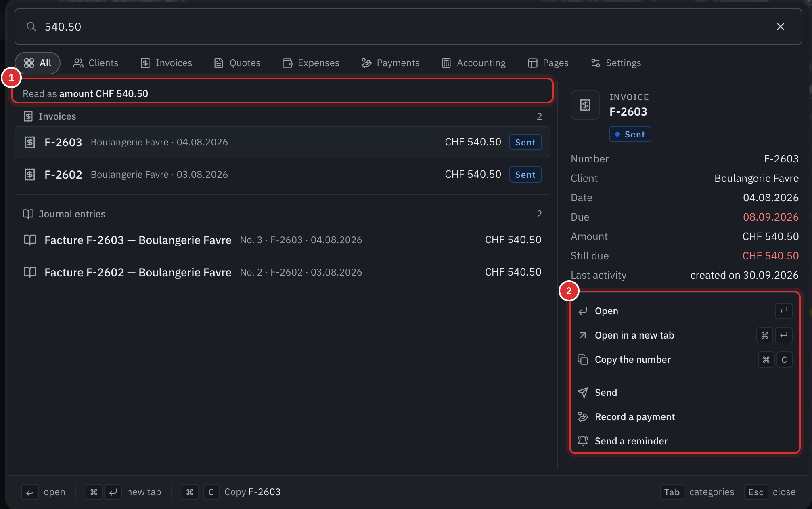Click the book icon beside Facture F-2602
Viewport: 812px width, 509px height.
pyautogui.click(x=30, y=272)
